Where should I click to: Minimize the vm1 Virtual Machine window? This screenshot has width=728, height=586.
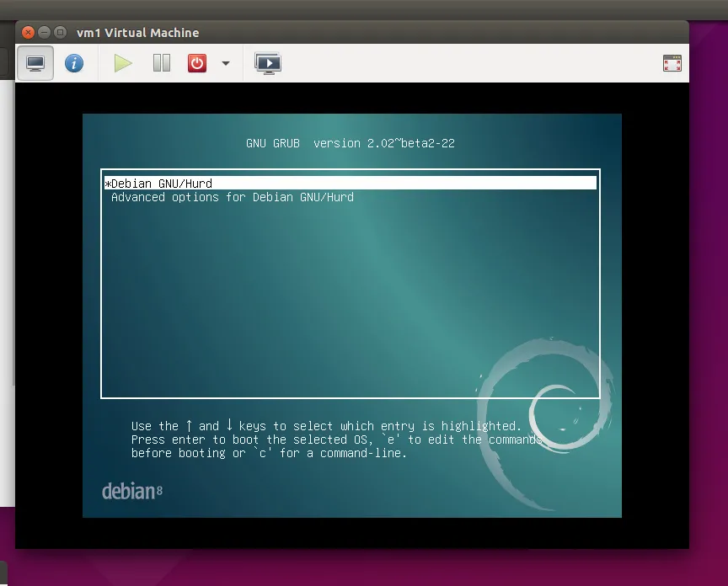point(44,33)
